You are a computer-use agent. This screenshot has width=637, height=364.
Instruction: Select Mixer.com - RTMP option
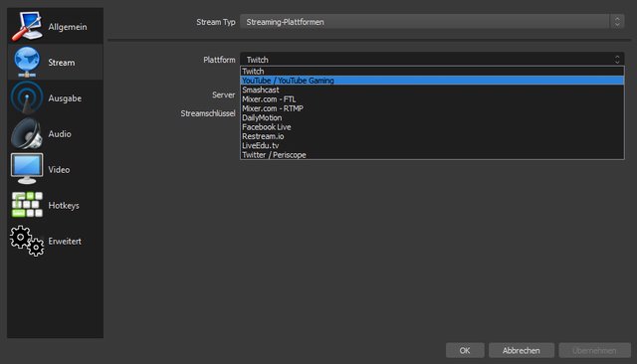[x=432, y=108]
